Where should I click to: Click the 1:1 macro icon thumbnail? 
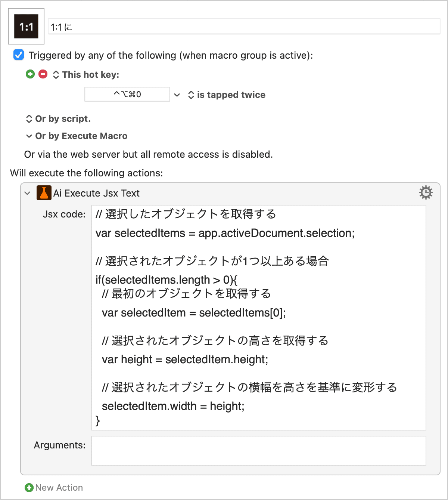(x=26, y=27)
